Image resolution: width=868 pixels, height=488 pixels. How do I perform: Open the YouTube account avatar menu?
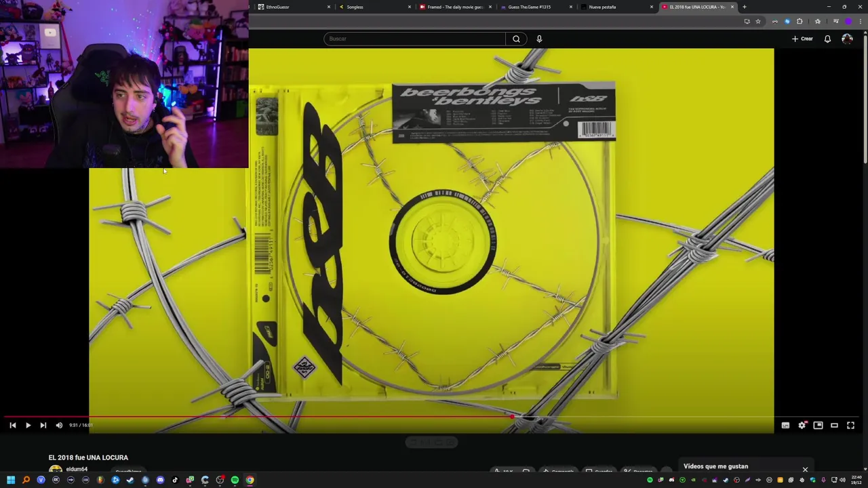click(847, 39)
